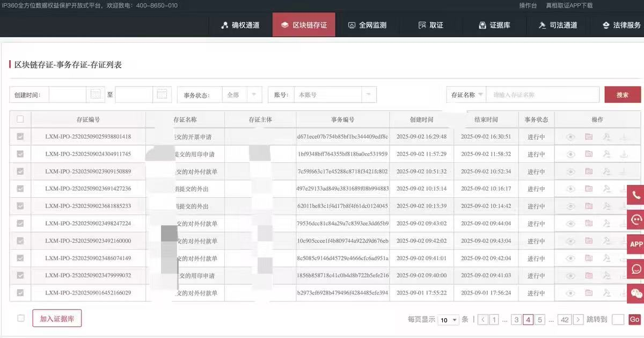Open the customer service chat icon
The image size is (644, 338).
636,219
